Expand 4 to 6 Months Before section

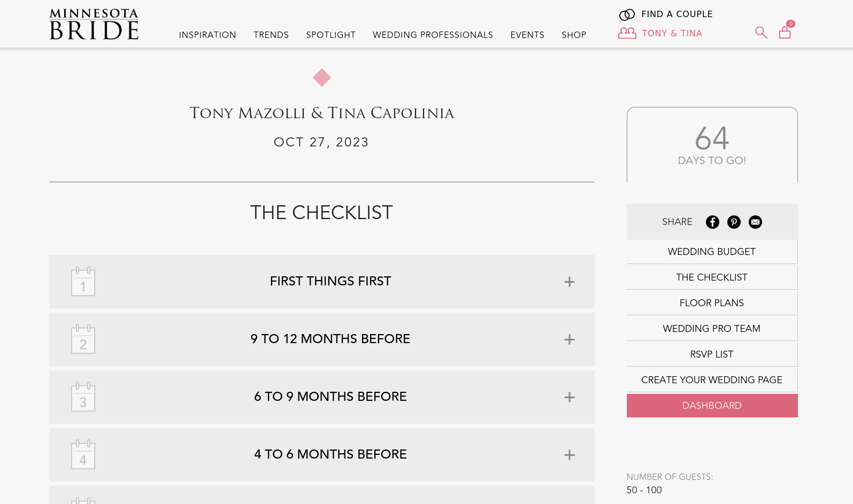click(x=569, y=455)
